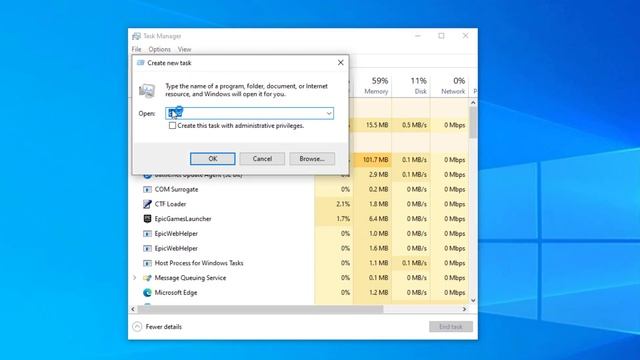
Task: Expand the Message Queuing Service row
Action: point(135,278)
